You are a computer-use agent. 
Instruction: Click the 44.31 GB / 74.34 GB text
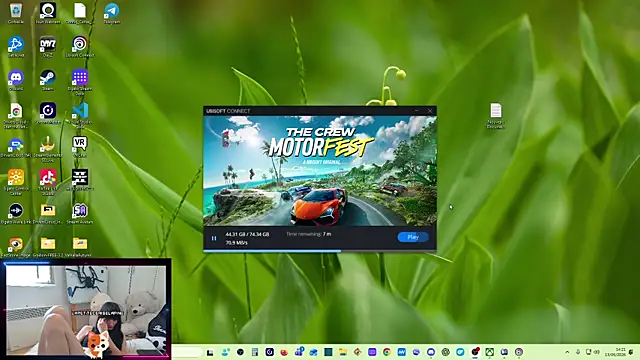(x=247, y=234)
